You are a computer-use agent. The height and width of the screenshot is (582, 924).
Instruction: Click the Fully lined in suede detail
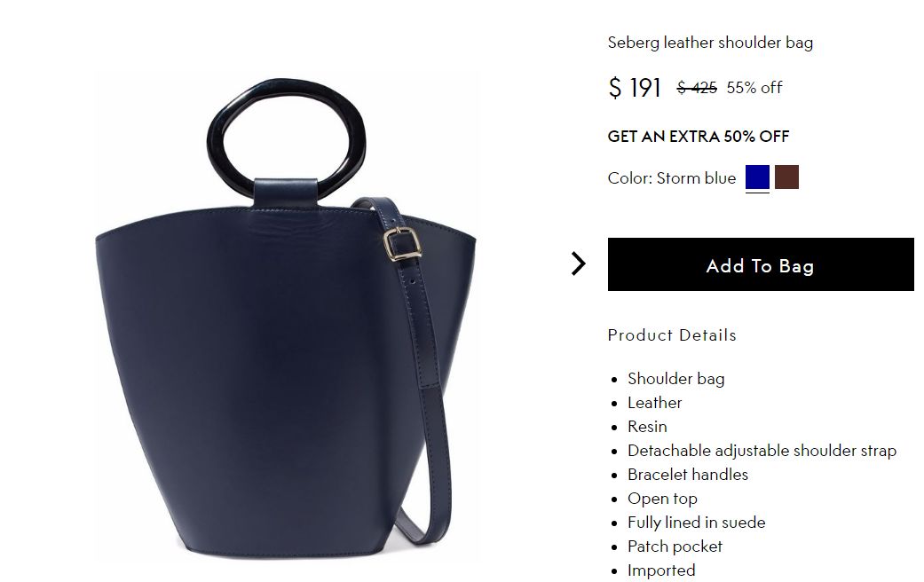point(697,523)
